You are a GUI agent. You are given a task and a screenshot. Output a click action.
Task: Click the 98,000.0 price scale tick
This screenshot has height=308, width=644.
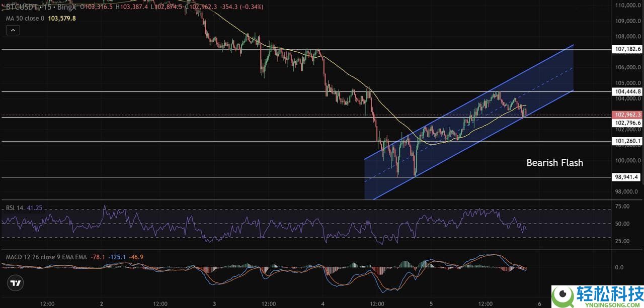click(627, 191)
